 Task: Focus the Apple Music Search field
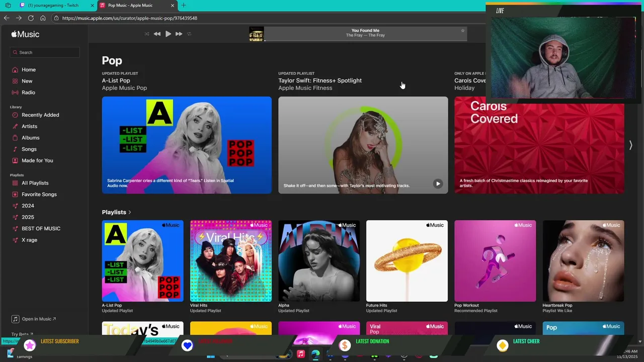click(x=45, y=52)
